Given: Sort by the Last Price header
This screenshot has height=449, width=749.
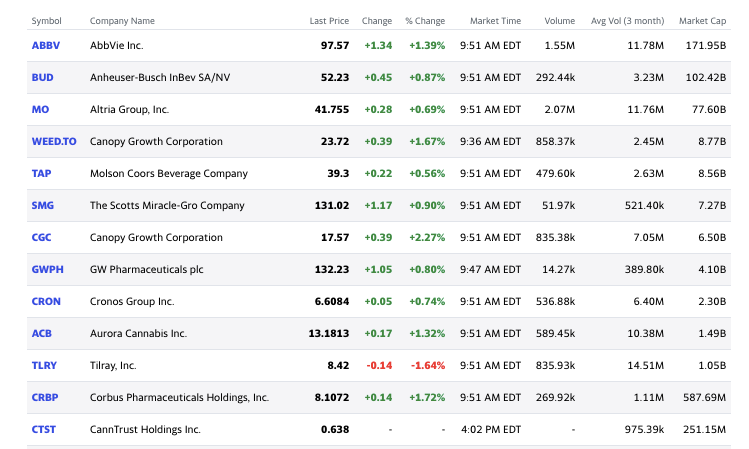Looking at the screenshot, I should (329, 21).
